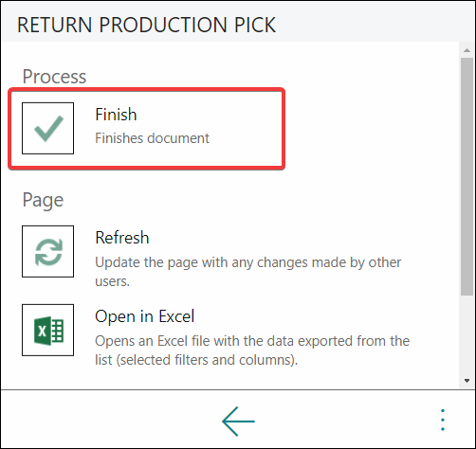This screenshot has width=476, height=449.
Task: Click the Process group heading
Action: coord(54,77)
